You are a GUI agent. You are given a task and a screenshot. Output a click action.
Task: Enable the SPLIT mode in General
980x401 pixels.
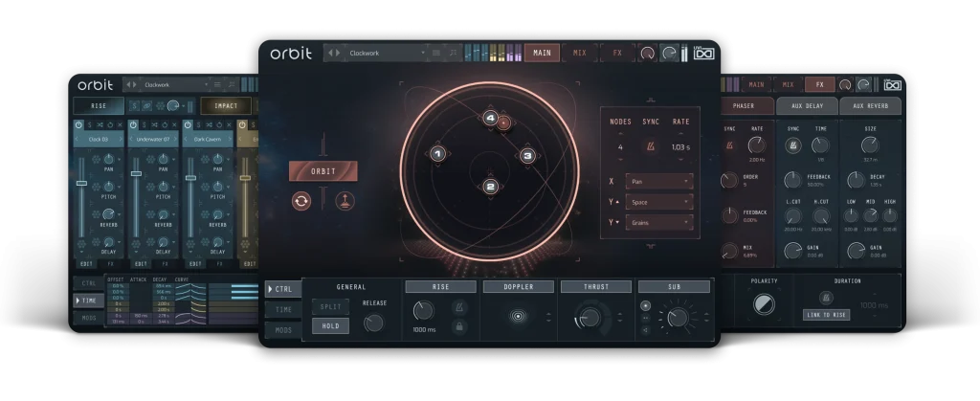point(330,306)
